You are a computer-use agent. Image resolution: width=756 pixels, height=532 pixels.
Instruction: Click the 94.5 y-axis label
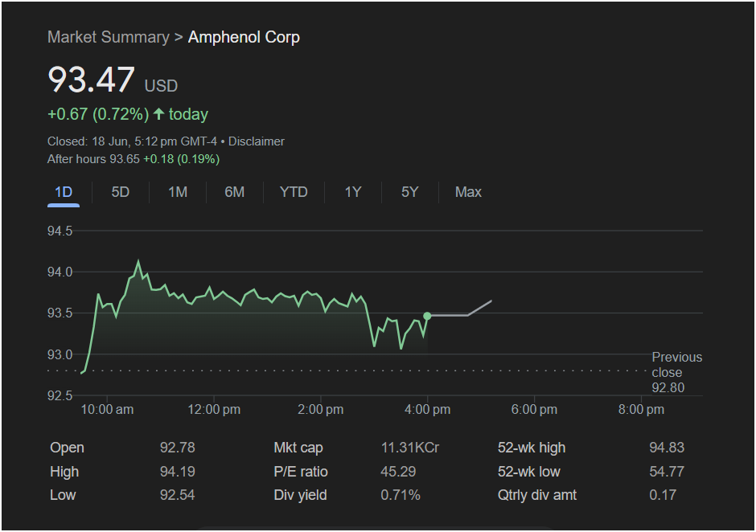(x=60, y=231)
